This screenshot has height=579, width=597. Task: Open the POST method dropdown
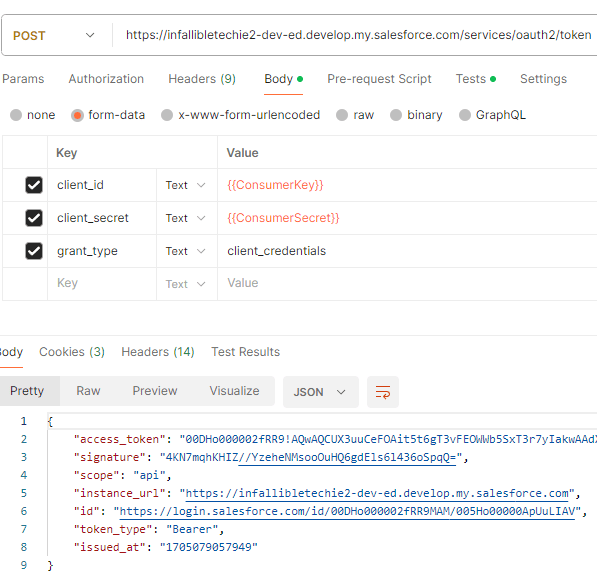[x=54, y=35]
